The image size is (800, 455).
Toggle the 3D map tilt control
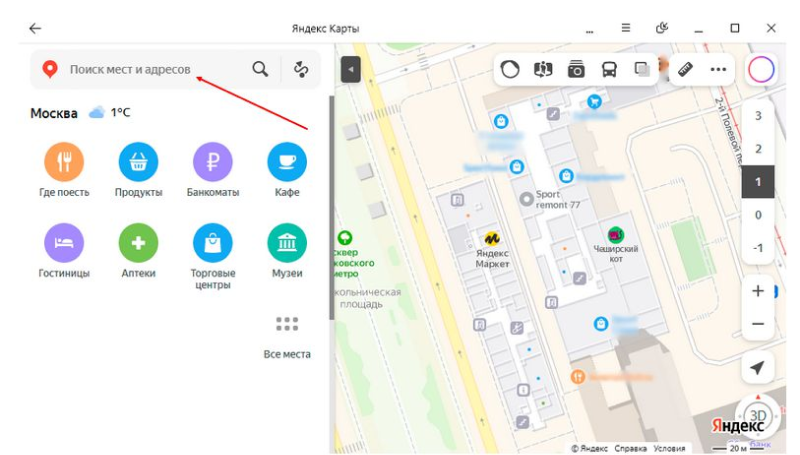point(758,416)
